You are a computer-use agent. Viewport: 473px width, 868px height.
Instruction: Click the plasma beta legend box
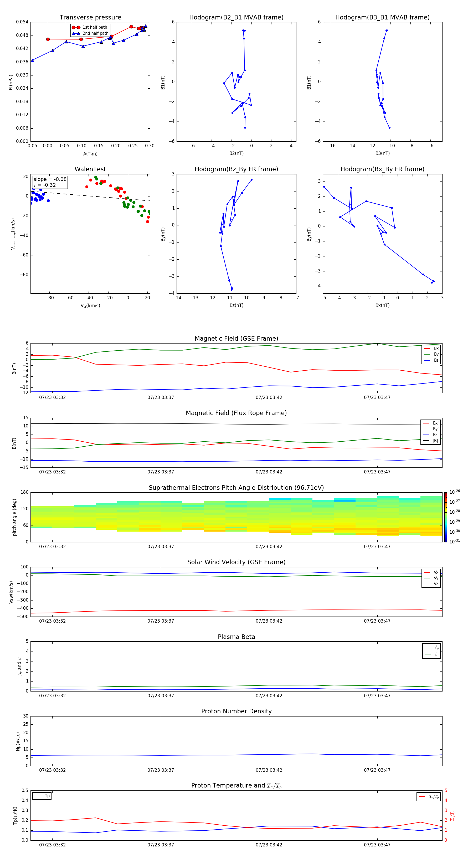coord(431,651)
